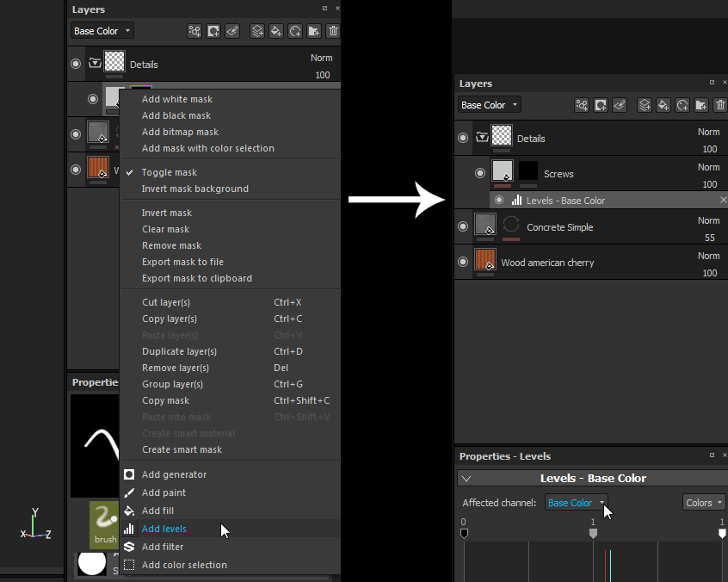
Task: Toggle visibility of the Screws layer in right panel
Action: click(x=480, y=173)
